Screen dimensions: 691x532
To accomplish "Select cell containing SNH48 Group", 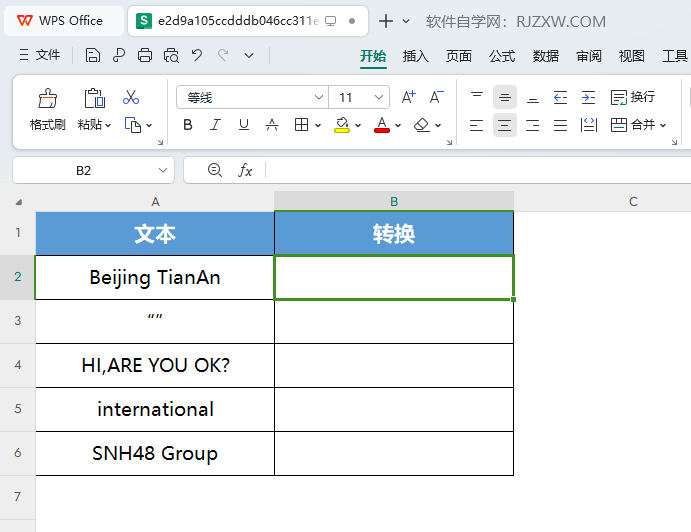I will coord(155,453).
